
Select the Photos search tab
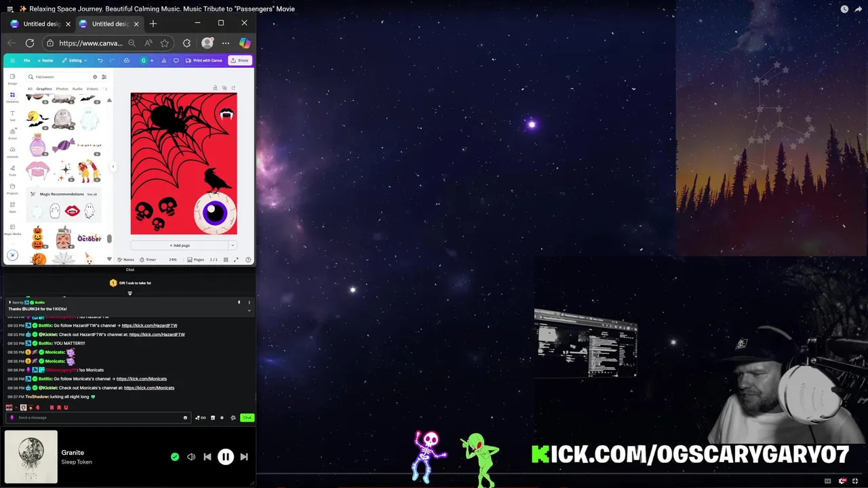[x=62, y=89]
